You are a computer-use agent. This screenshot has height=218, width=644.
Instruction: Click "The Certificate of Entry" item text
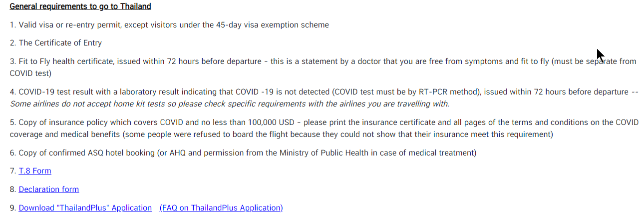pyautogui.click(x=60, y=43)
